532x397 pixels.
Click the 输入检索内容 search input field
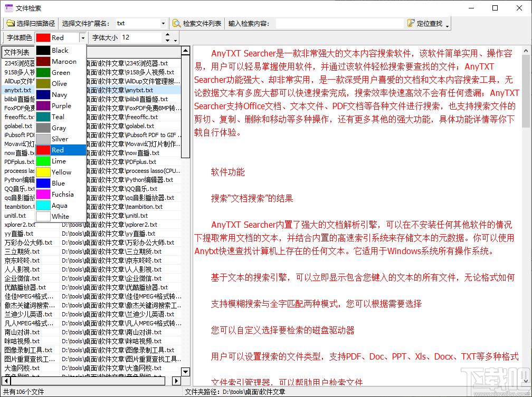[x=340, y=23]
